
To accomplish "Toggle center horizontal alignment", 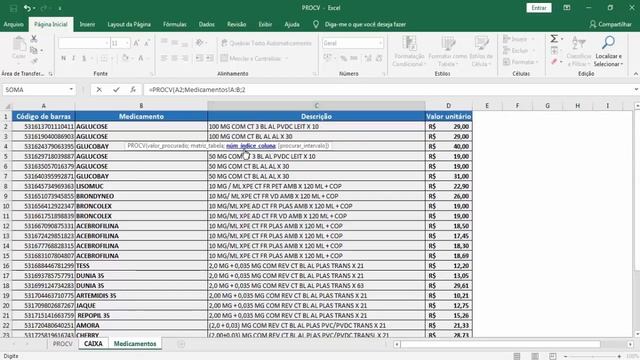I will click(x=174, y=58).
